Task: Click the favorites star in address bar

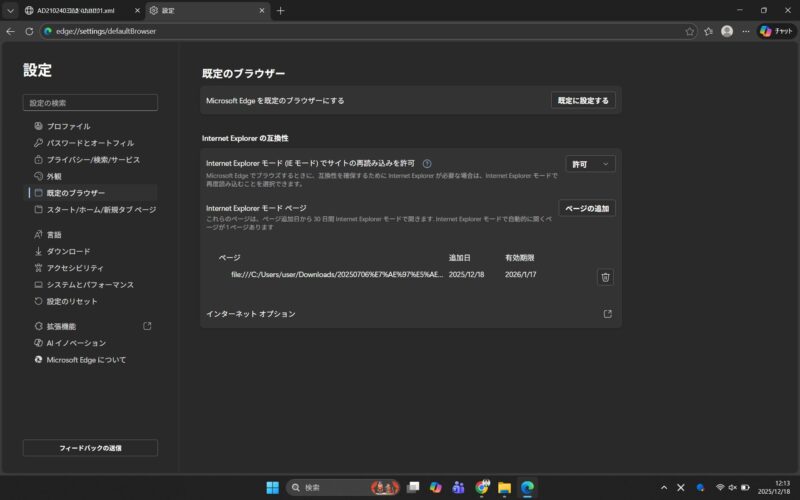Action: [x=690, y=31]
